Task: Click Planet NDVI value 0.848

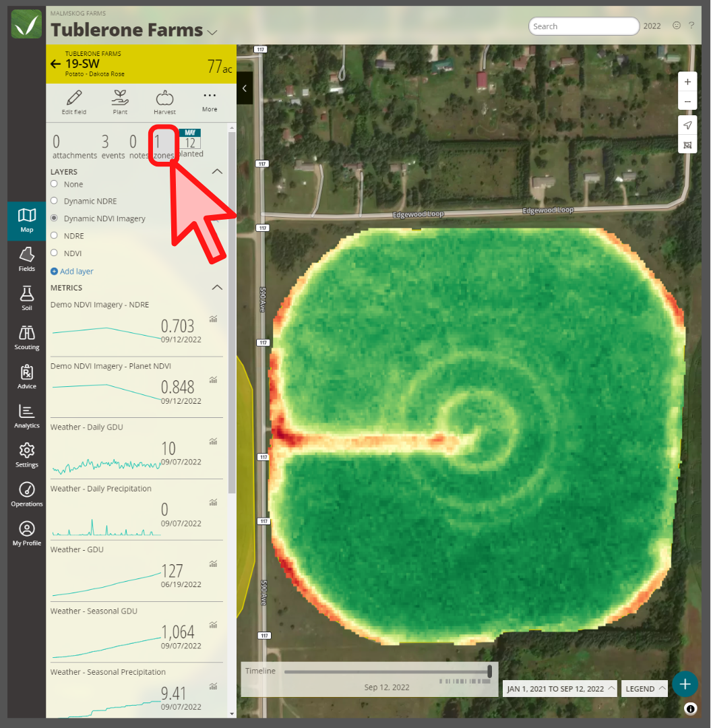Action: [x=177, y=387]
